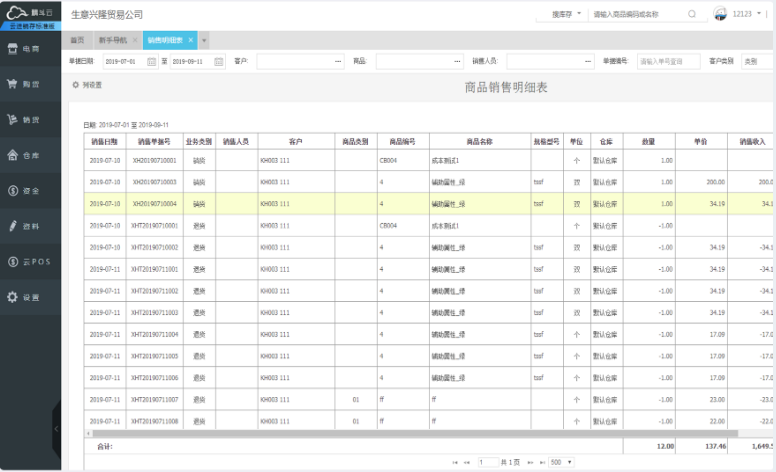Open the 资料 data sidebar module

coord(30,226)
